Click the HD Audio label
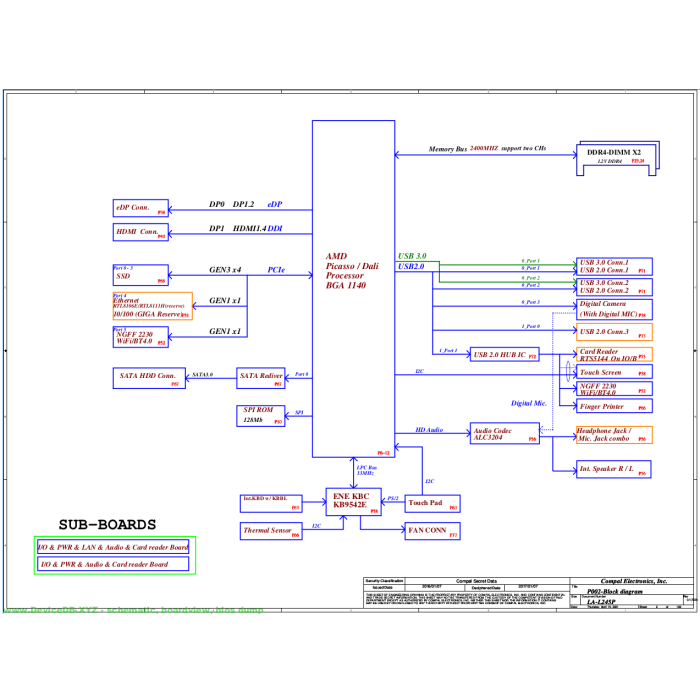Screen dimensions: 700x700 (429, 429)
